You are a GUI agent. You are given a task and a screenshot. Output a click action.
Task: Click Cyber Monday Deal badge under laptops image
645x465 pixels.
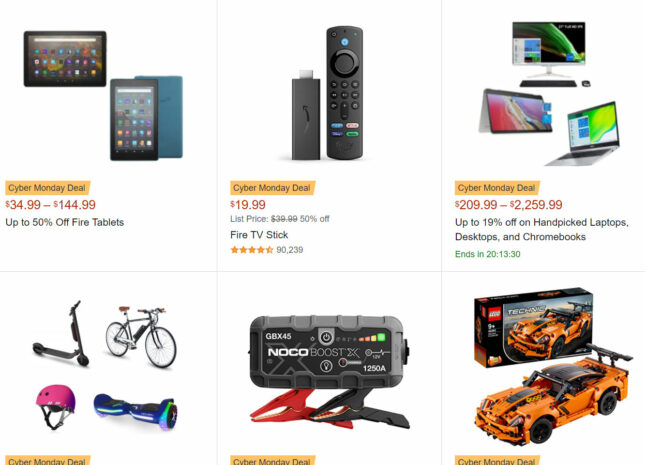pos(497,188)
